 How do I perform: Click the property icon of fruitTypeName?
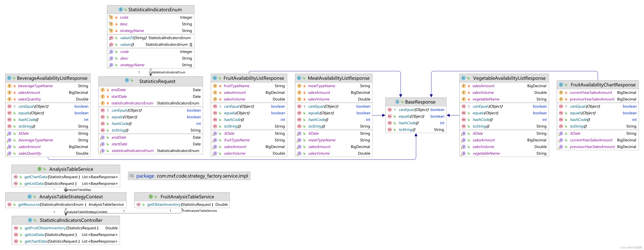(215, 140)
